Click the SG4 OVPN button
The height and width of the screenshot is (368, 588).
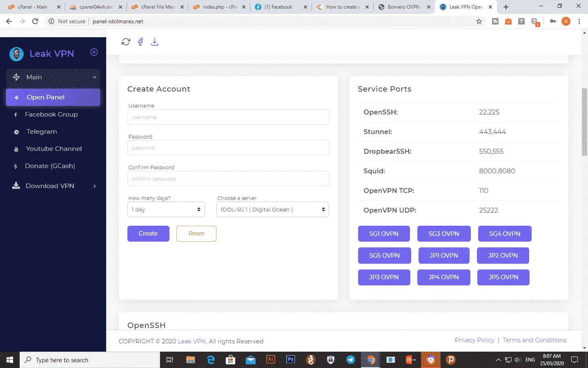pyautogui.click(x=505, y=234)
